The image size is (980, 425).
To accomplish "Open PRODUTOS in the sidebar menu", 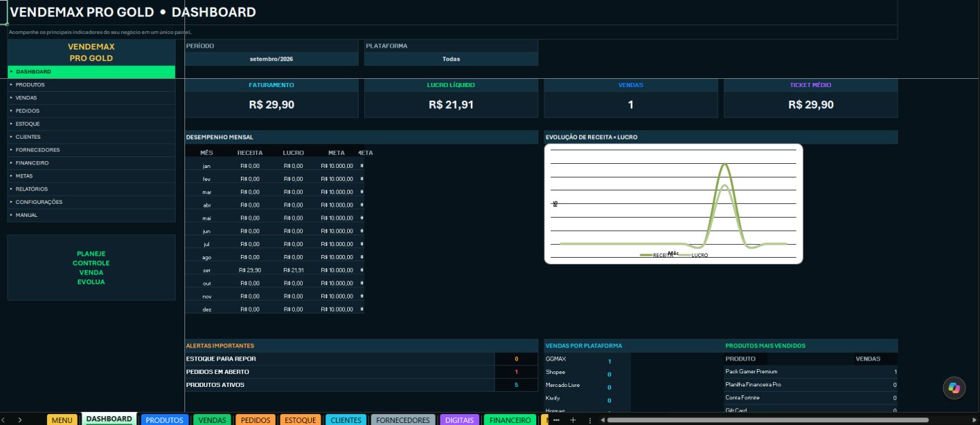I will (x=91, y=85).
